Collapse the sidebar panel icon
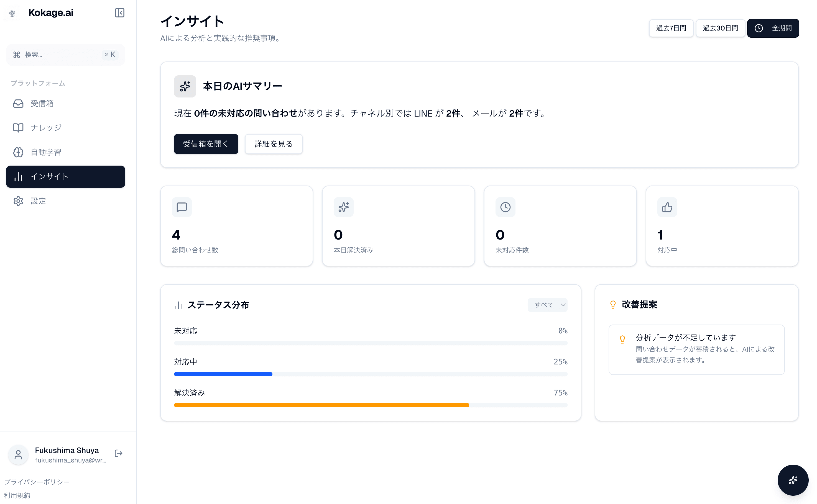Image resolution: width=817 pixels, height=504 pixels. click(x=119, y=13)
